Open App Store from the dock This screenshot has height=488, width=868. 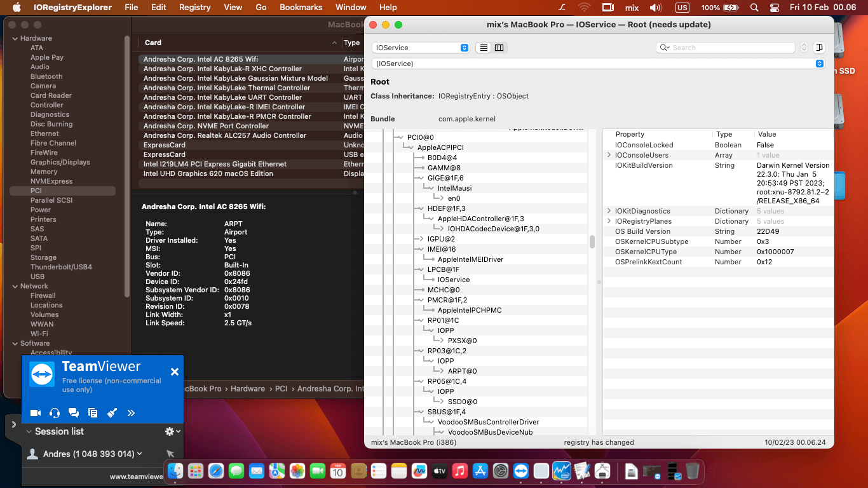tap(480, 471)
